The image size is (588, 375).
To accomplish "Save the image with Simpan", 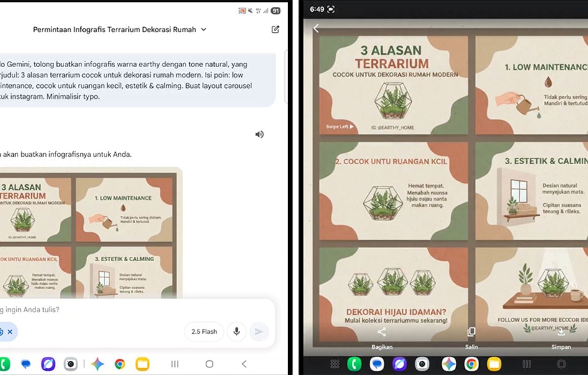I will (561, 338).
